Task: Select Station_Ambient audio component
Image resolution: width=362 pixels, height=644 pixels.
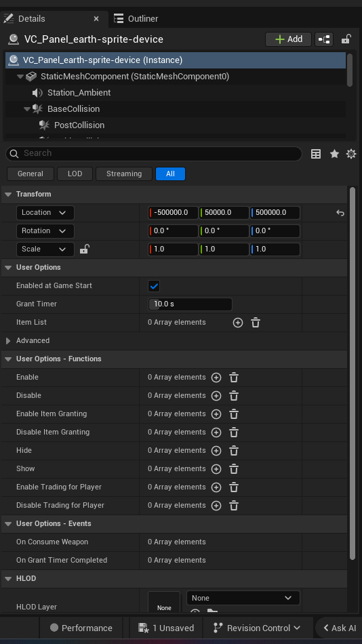Action: [79, 92]
